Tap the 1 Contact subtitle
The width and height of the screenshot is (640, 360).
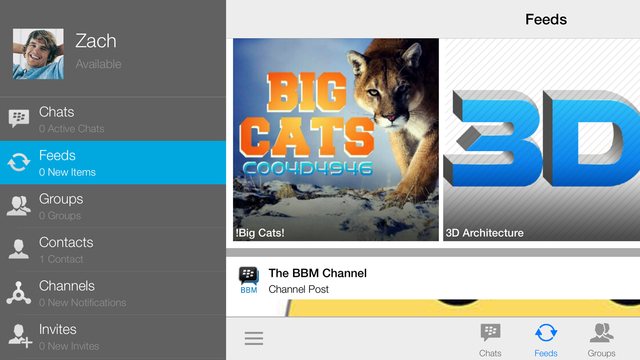61,259
